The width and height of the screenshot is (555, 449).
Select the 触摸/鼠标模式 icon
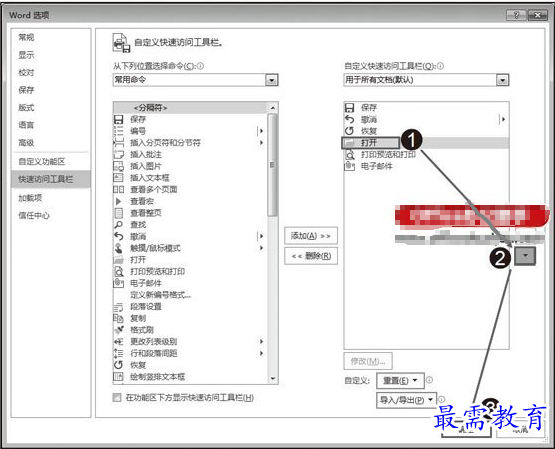click(119, 248)
